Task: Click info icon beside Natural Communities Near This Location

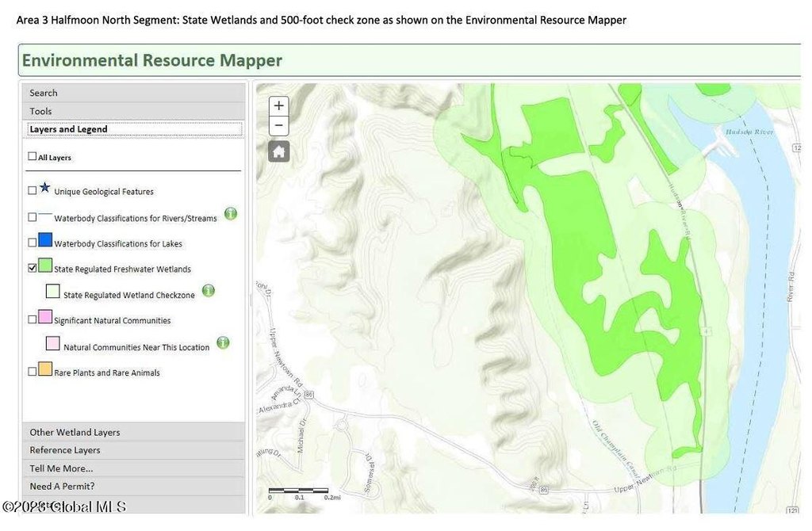Action: click(x=224, y=343)
